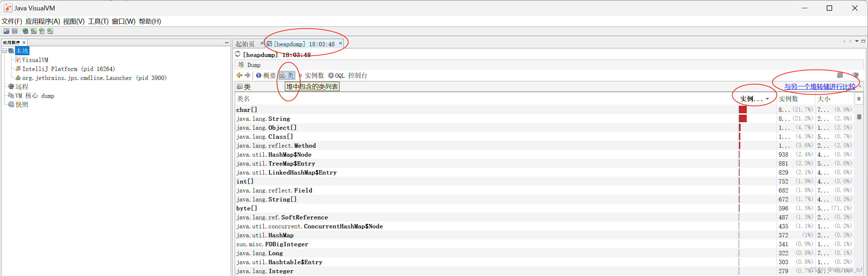The height and width of the screenshot is (276, 868).
Task: Select the [heapdump] 18:03:48 tab
Action: (x=304, y=44)
